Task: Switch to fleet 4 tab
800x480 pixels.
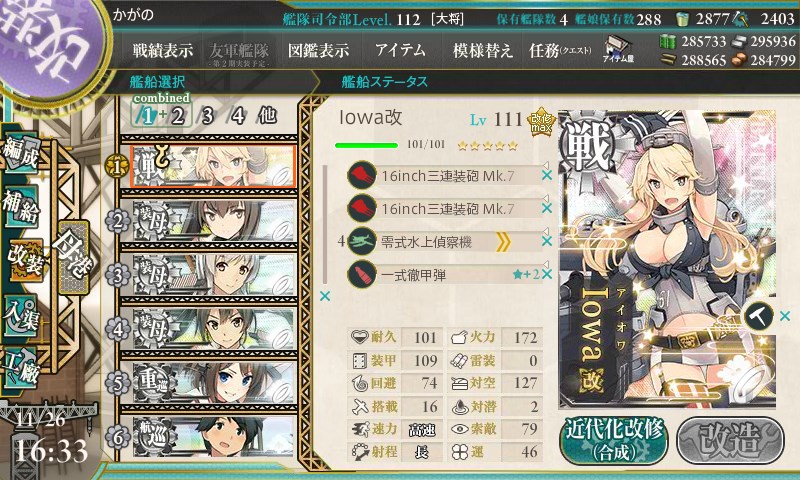Action: (237, 116)
